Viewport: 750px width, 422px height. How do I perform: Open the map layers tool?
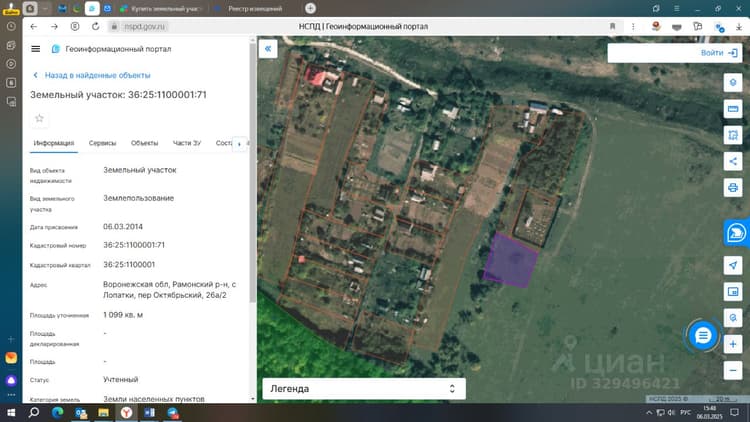(733, 83)
